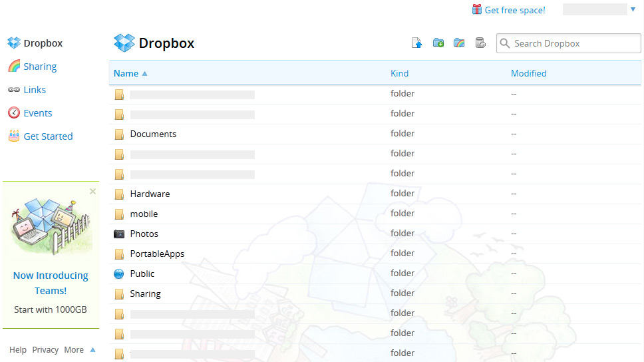
Task: Open Links in the left sidebar
Action: [35, 90]
